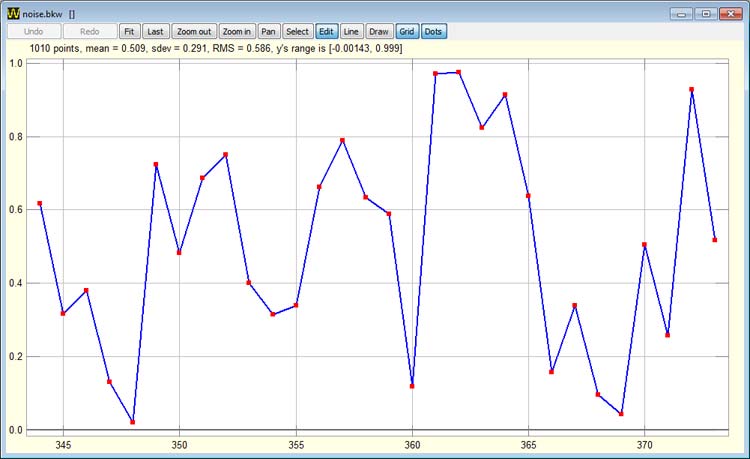This screenshot has height=459, width=750.
Task: Toggle the Line display button
Action: click(352, 32)
